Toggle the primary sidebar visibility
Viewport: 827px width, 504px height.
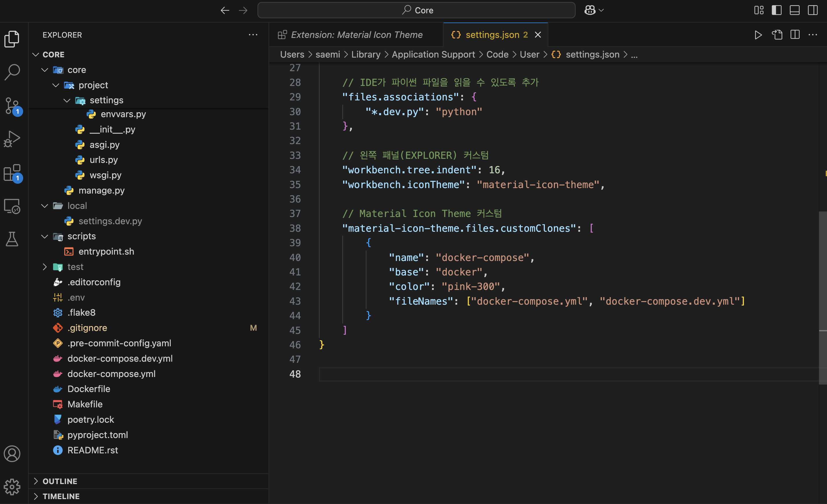click(776, 10)
